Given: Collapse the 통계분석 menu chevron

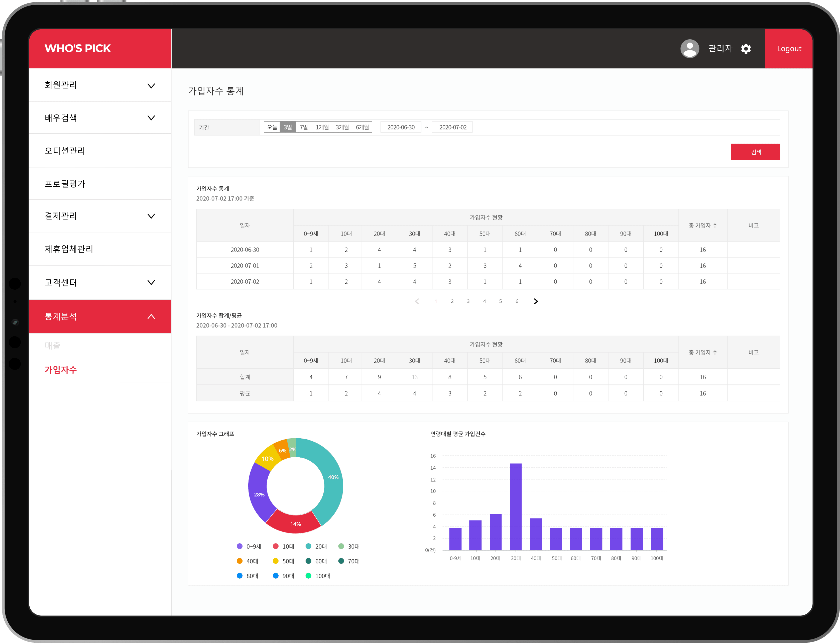Looking at the screenshot, I should [x=151, y=316].
